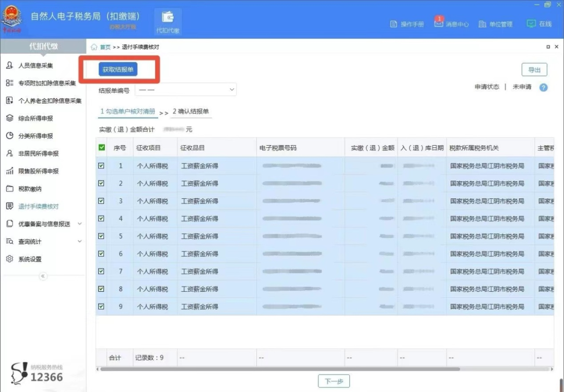This screenshot has width=564, height=392.
Task: Click the 导出 export button
Action: (x=534, y=70)
